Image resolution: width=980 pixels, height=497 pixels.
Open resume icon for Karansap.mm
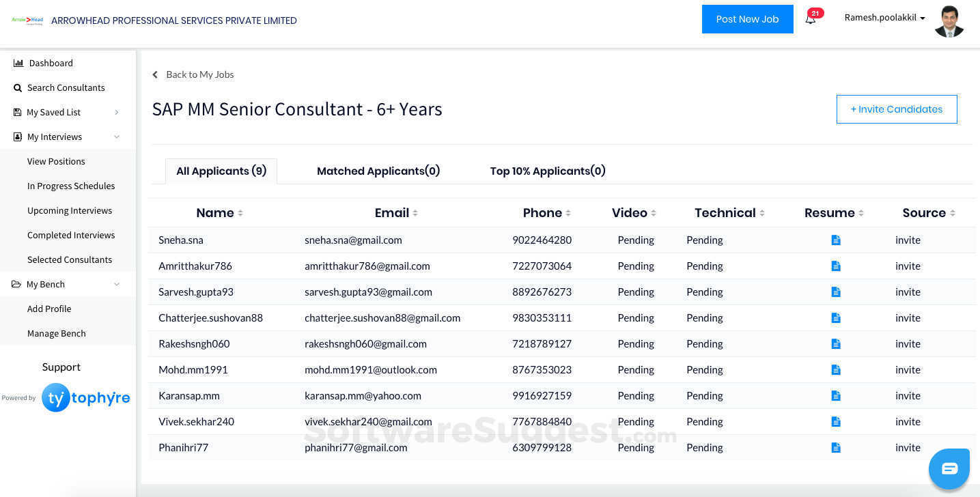[835, 396]
